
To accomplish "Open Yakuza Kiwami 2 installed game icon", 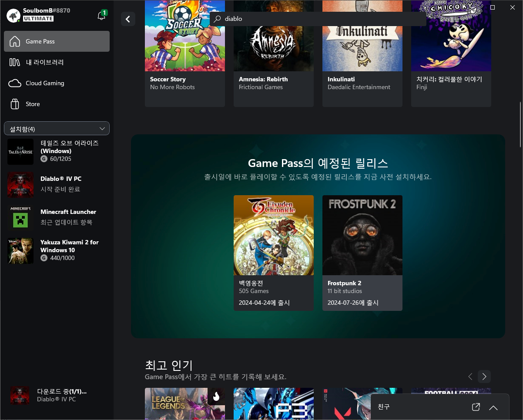I will click(x=20, y=251).
